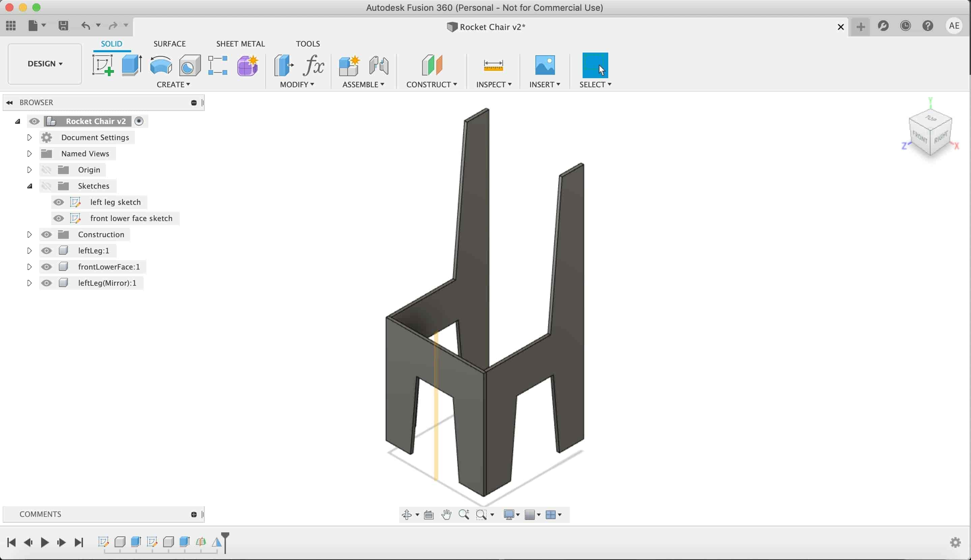
Task: Click the blue Select tool icon
Action: tap(595, 65)
